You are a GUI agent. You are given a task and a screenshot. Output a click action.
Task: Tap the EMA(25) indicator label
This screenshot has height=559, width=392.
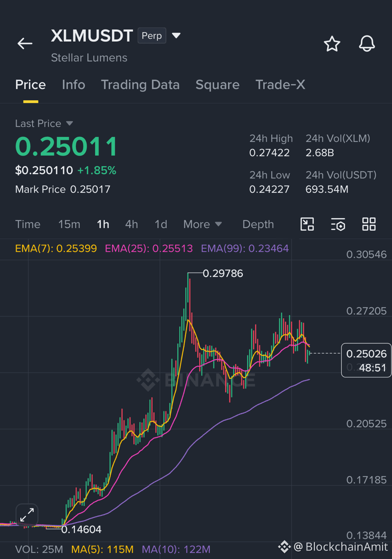pyautogui.click(x=149, y=248)
